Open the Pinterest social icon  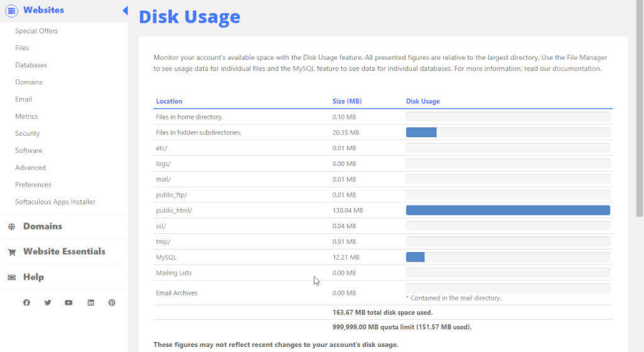click(x=112, y=302)
